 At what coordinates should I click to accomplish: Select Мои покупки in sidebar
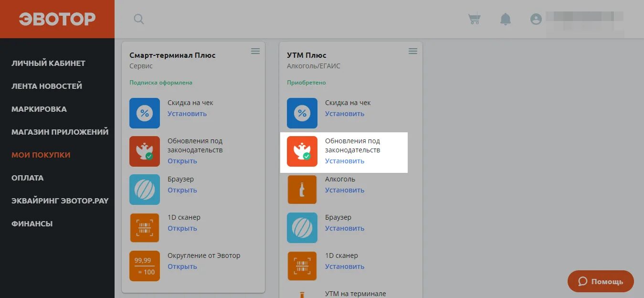click(41, 155)
